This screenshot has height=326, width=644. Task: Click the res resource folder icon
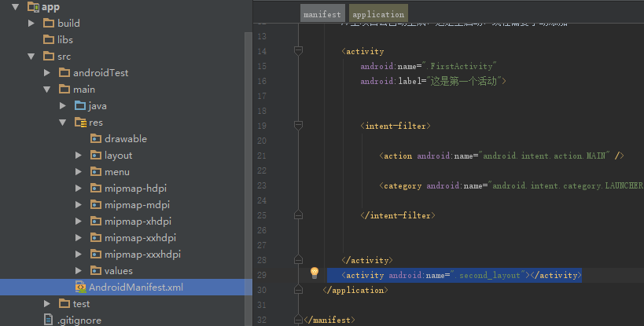[80, 123]
